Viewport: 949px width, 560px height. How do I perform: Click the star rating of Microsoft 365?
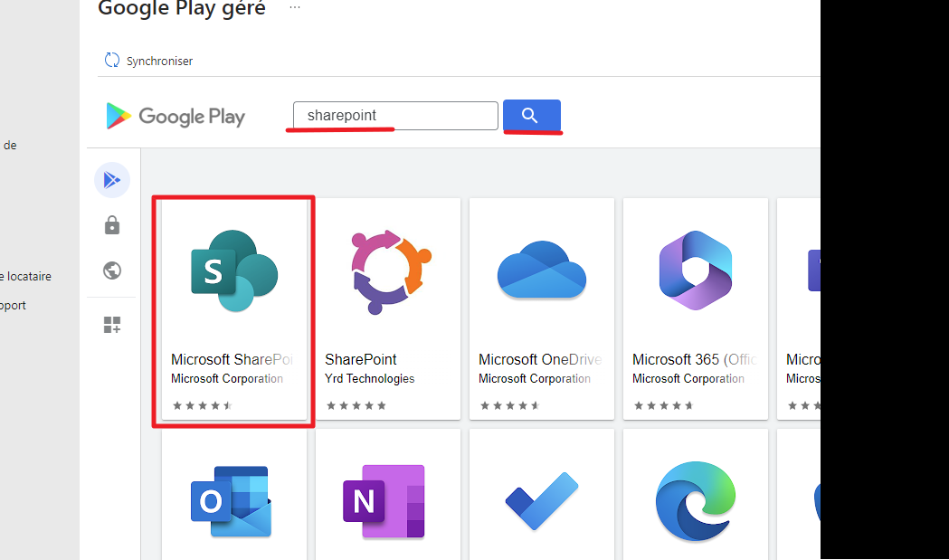[663, 405]
